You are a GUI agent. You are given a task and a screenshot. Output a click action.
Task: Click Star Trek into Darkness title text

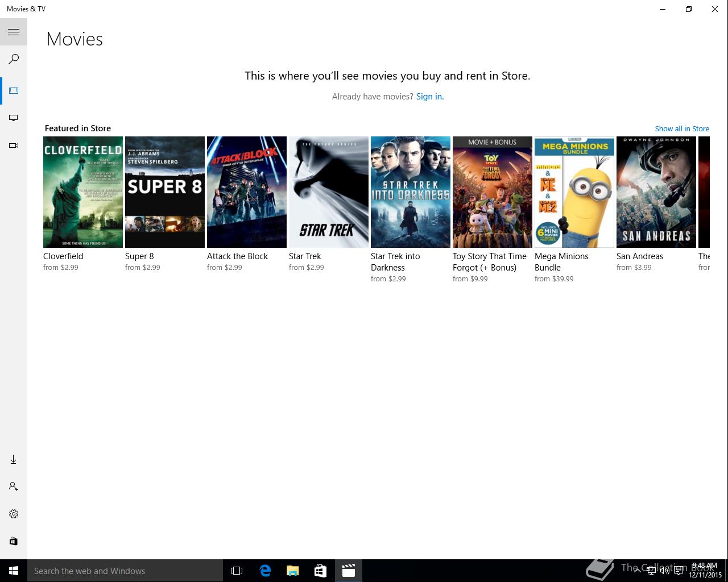pos(395,262)
